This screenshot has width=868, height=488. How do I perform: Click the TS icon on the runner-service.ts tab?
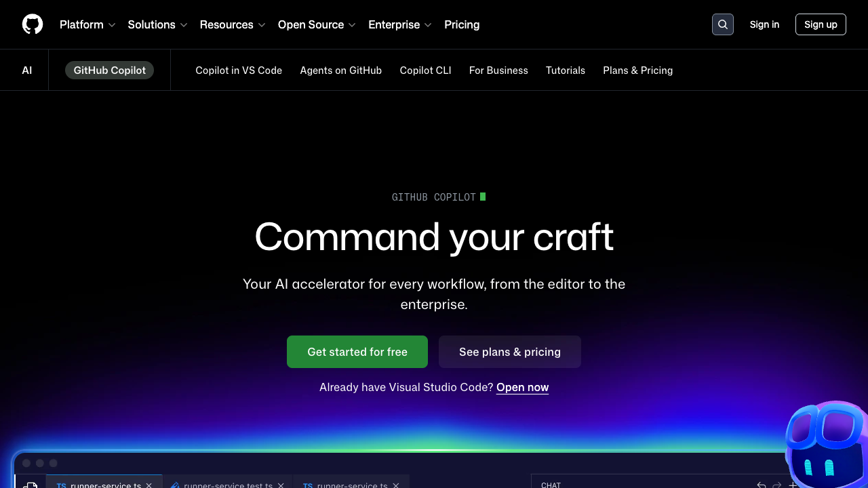coord(61,486)
